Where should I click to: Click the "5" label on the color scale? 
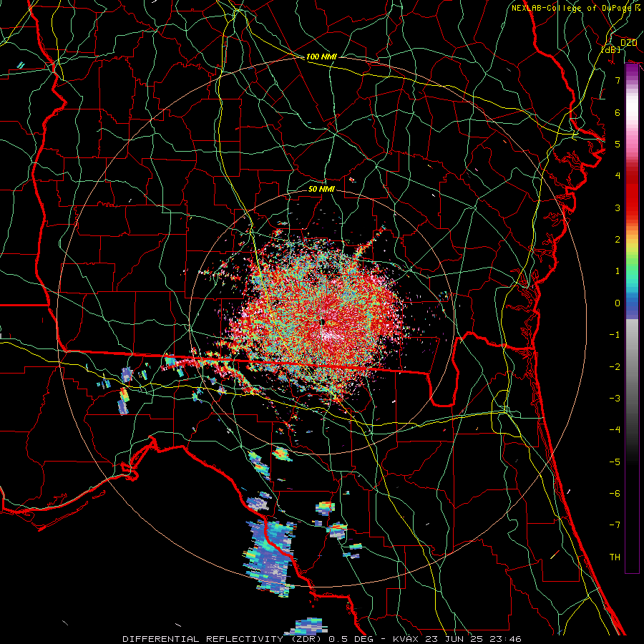click(x=618, y=144)
